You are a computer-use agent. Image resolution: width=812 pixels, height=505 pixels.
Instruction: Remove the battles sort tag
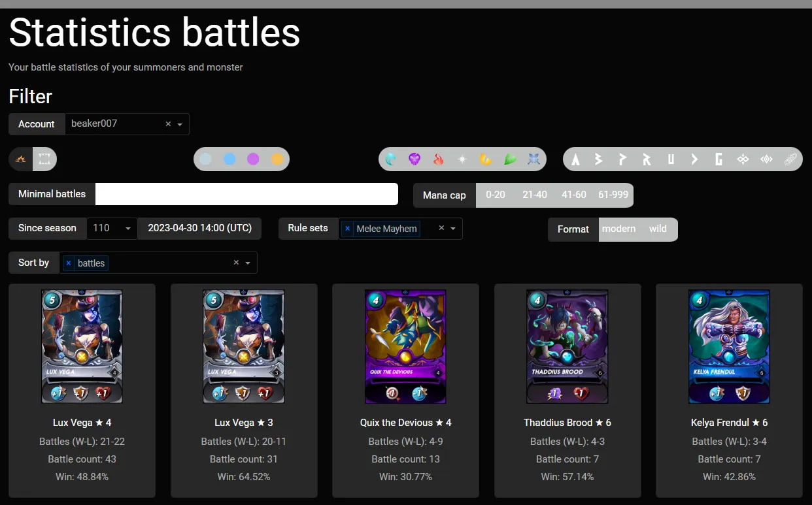click(69, 263)
